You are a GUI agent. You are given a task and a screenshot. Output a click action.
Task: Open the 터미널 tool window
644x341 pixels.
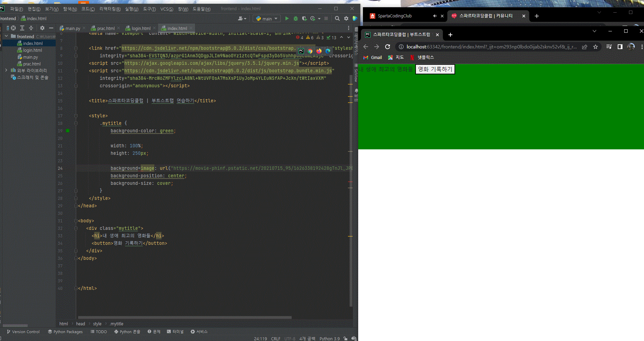point(175,332)
